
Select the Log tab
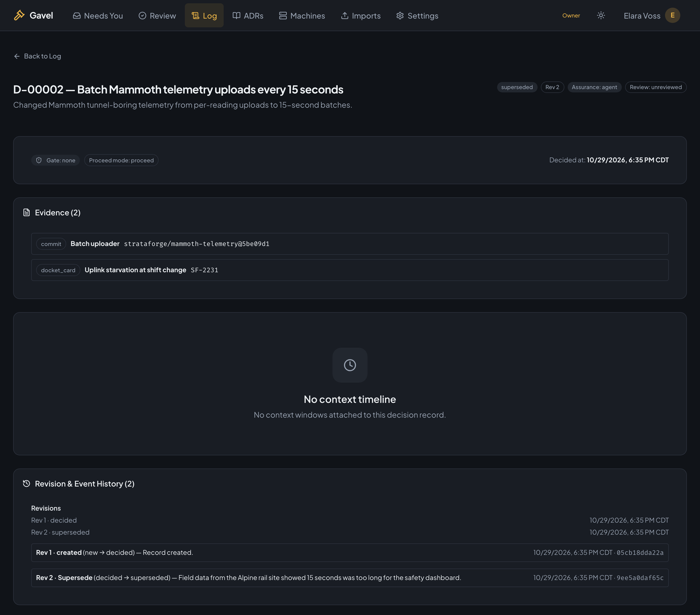point(204,16)
